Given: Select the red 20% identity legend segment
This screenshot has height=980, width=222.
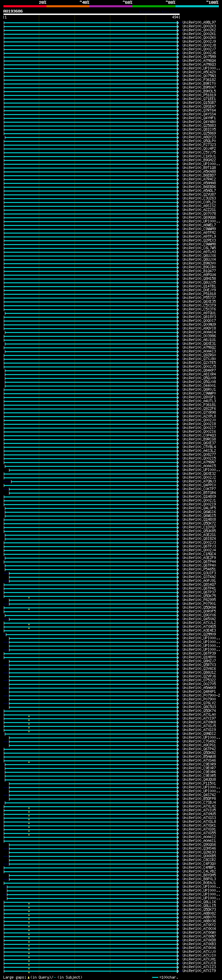Looking at the screenshot, I should 25,6.
